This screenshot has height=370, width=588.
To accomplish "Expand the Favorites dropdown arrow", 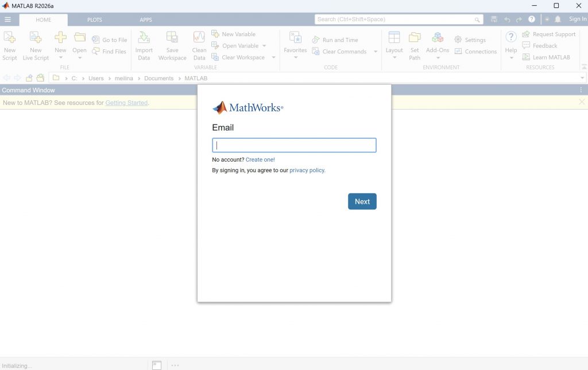I will [296, 58].
